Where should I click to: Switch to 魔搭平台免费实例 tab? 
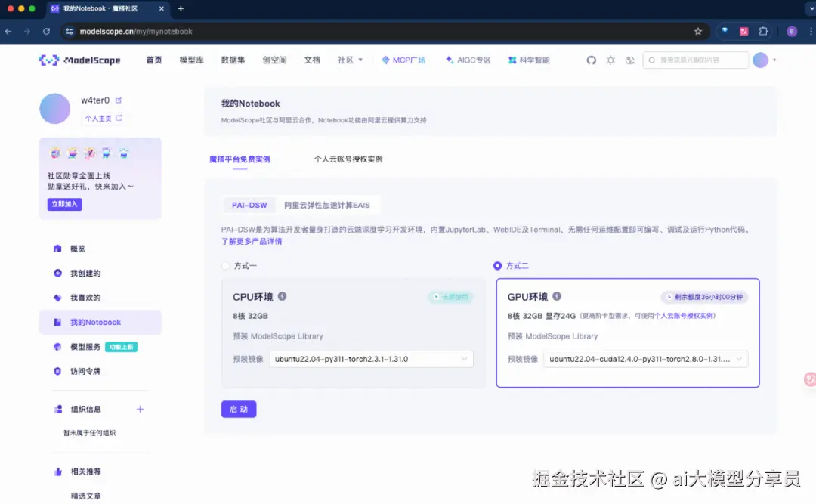pyautogui.click(x=240, y=159)
